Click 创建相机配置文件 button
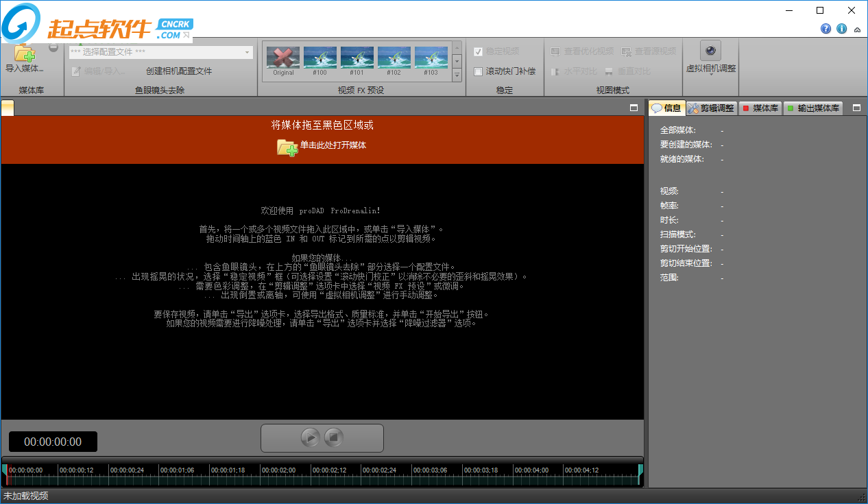Viewport: 868px width, 504px height. [x=179, y=71]
